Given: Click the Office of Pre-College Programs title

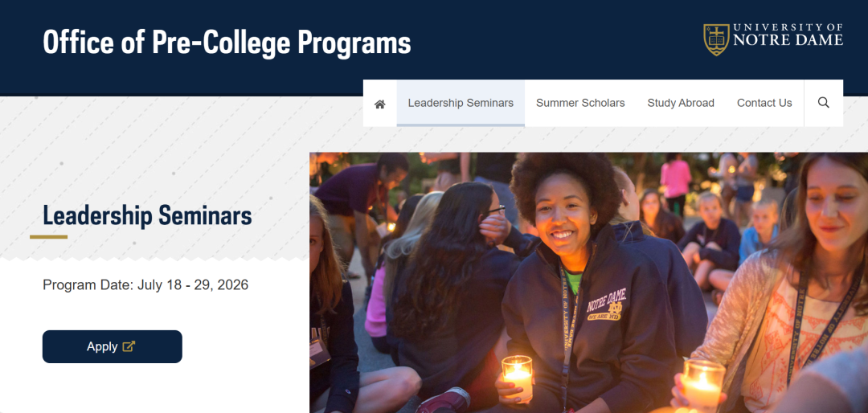Looking at the screenshot, I should [227, 42].
